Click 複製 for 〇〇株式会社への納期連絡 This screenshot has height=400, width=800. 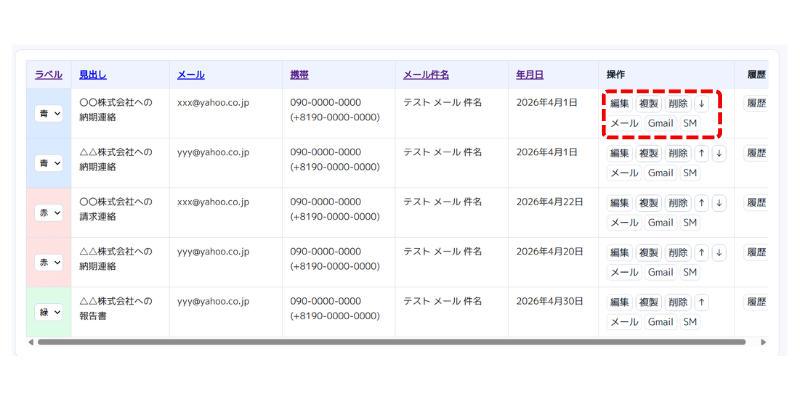coord(648,104)
